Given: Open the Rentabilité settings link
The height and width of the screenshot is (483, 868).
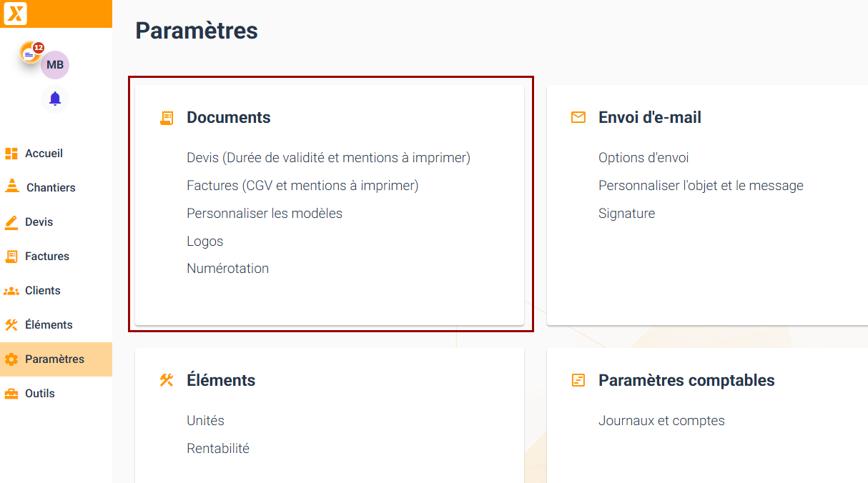Looking at the screenshot, I should pos(218,449).
